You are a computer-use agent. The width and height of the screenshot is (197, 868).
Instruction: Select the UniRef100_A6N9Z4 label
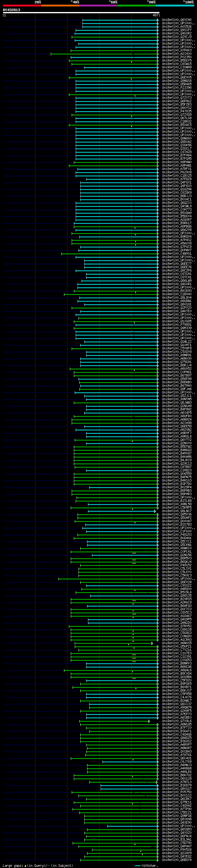(176, 419)
